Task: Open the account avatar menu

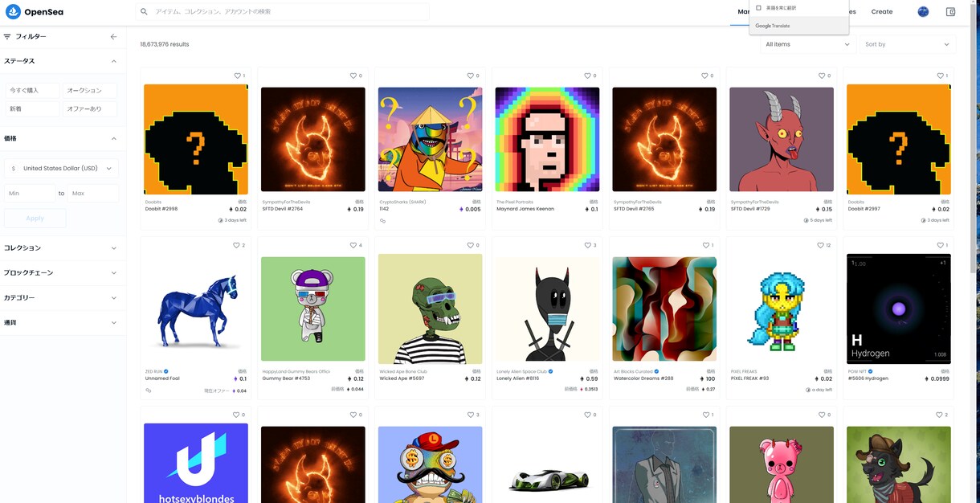Action: click(x=923, y=12)
